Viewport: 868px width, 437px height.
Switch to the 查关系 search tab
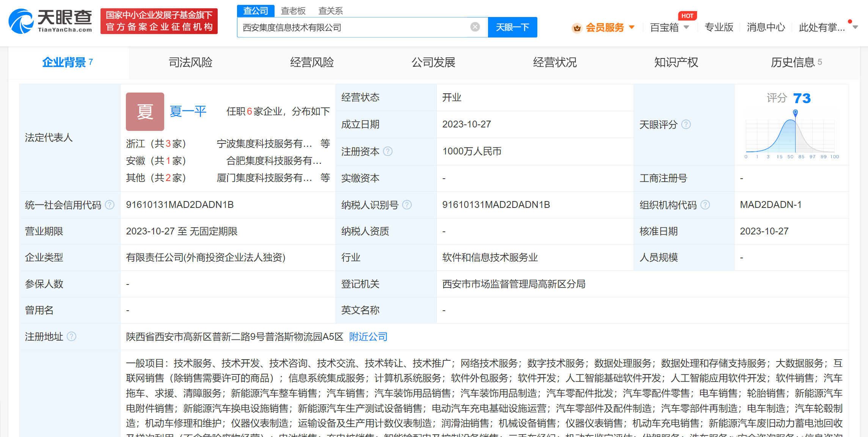[330, 11]
